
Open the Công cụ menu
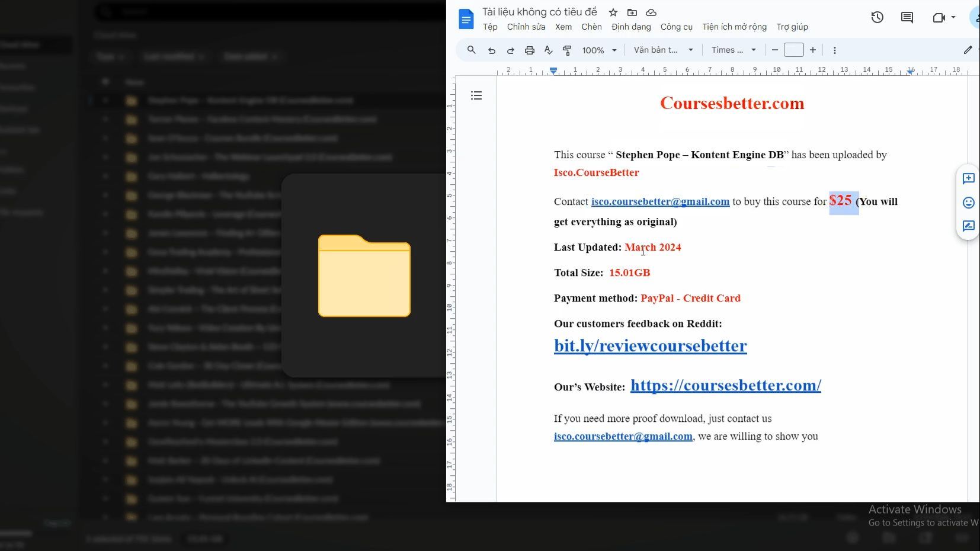pos(677,27)
